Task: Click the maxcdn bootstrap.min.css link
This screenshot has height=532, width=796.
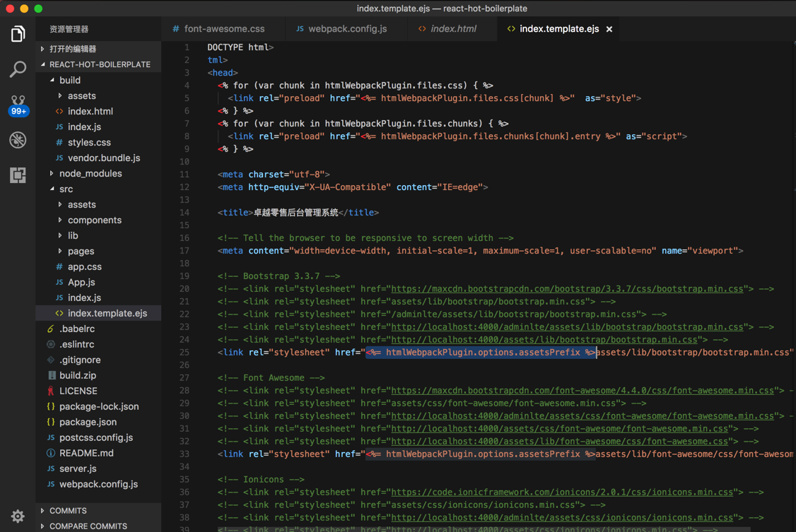Action: 567,288
